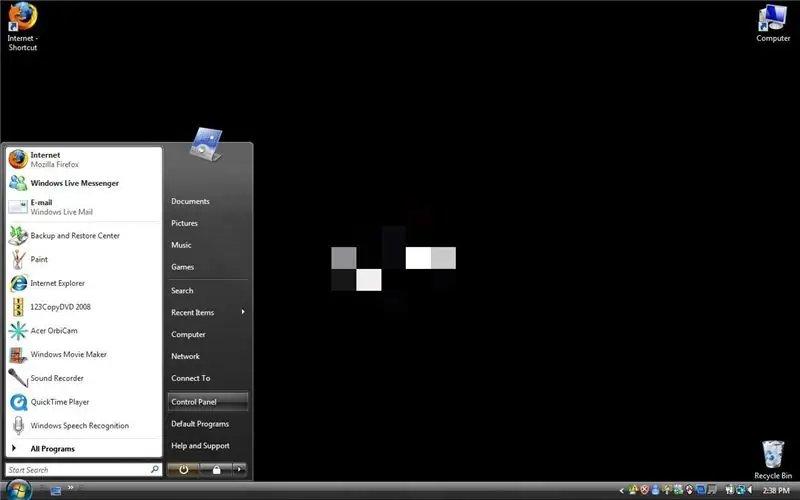Launch Windows Live Messenger
The height and width of the screenshot is (500, 800).
coord(84,183)
